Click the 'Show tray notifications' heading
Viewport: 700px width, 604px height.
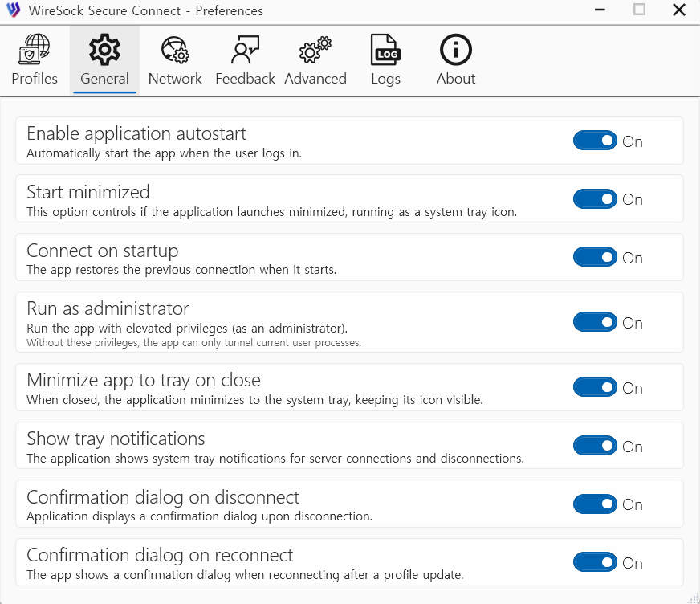click(x=116, y=439)
